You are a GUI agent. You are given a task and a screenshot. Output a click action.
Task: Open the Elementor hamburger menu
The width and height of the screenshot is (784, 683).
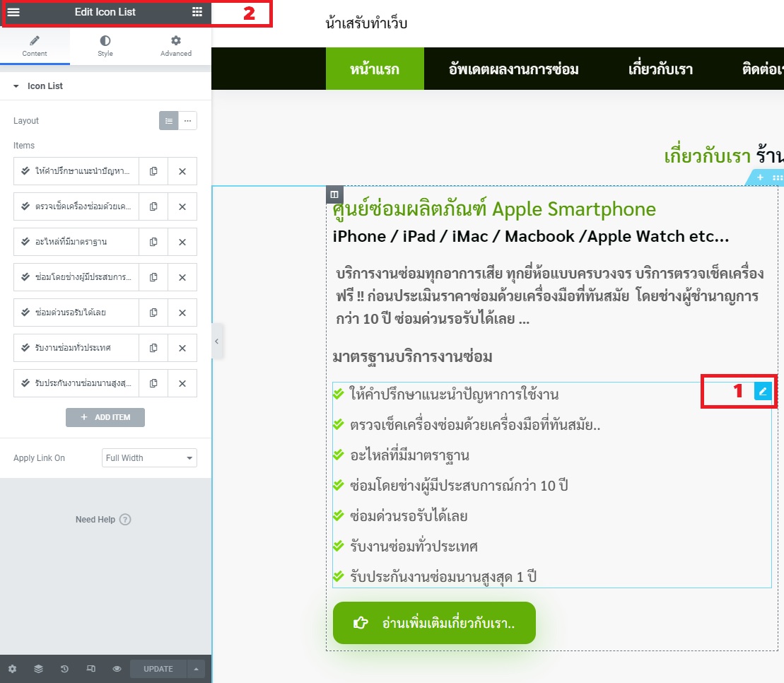pyautogui.click(x=13, y=12)
